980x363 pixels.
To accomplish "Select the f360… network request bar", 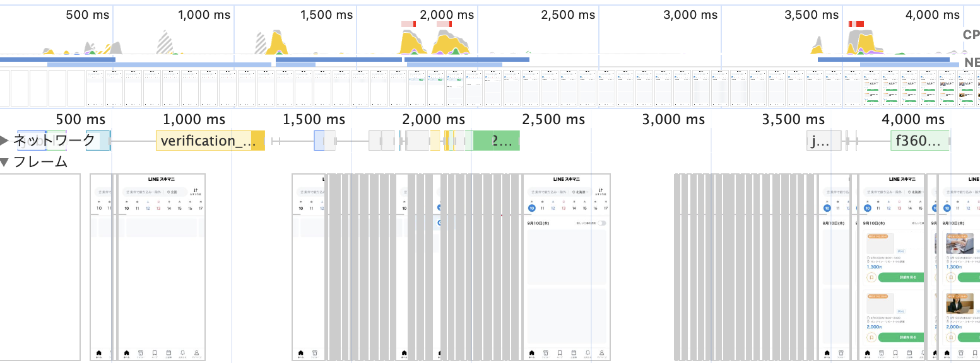I will (x=920, y=141).
